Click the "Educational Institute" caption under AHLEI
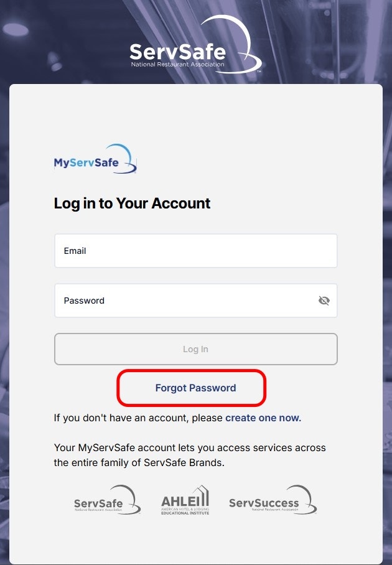392x565 pixels. (x=185, y=513)
